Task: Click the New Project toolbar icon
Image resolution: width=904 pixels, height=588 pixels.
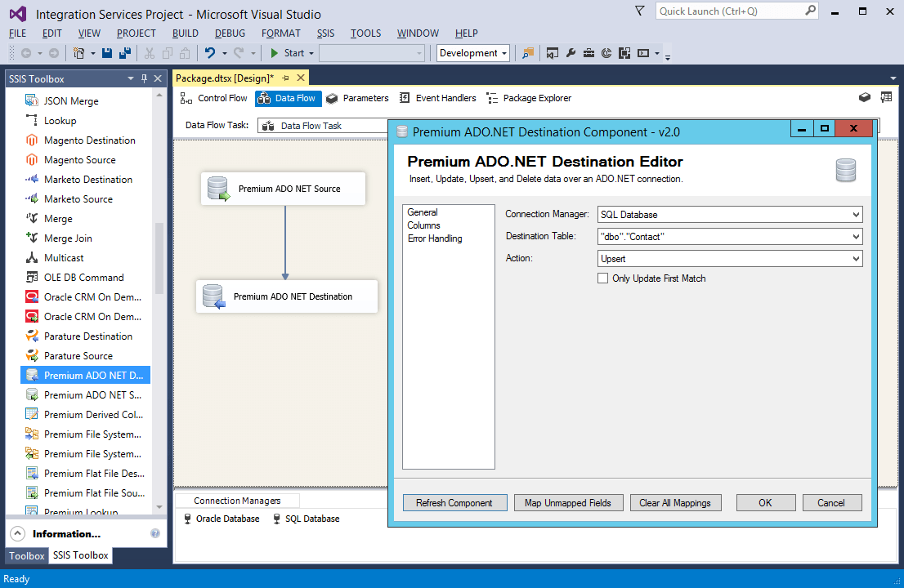Action: pos(79,53)
